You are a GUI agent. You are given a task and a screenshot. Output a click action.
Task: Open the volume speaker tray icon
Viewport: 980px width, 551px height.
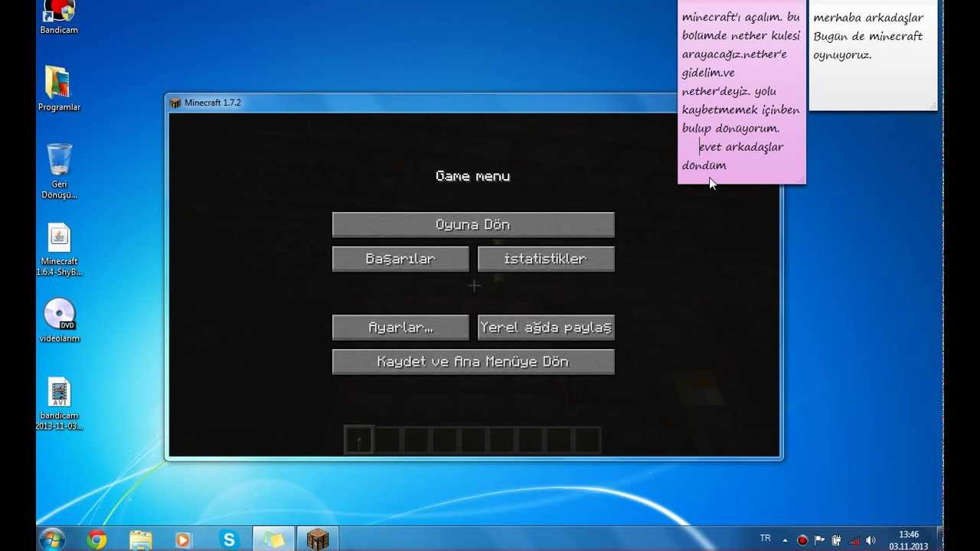click(x=871, y=540)
